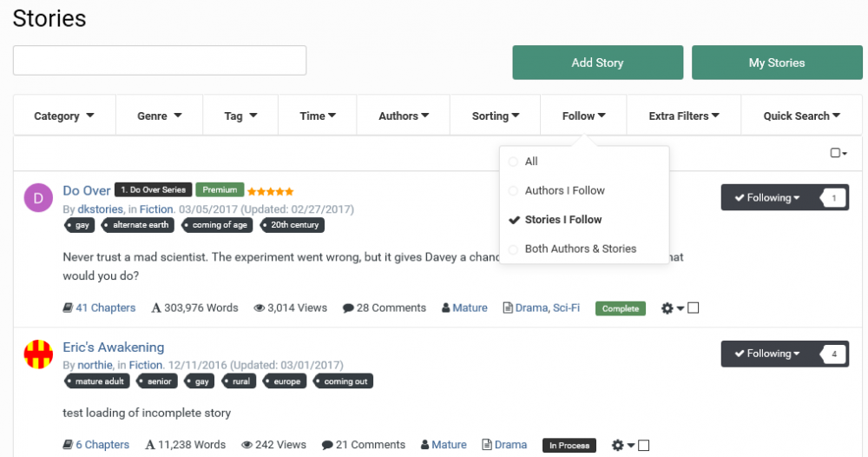Click northie's red-yellow avatar icon
This screenshot has height=457, width=868.
click(x=37, y=354)
